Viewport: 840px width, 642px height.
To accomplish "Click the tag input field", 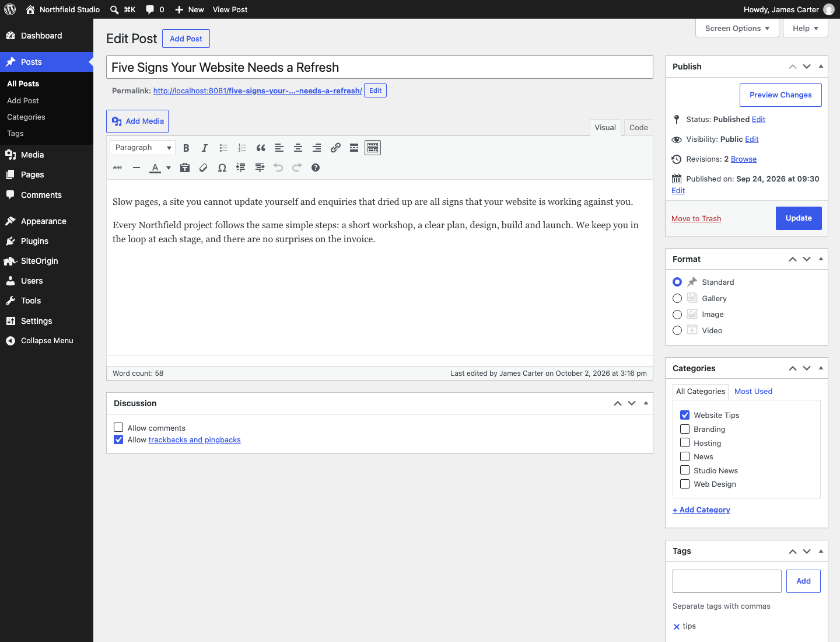I will coord(727,581).
